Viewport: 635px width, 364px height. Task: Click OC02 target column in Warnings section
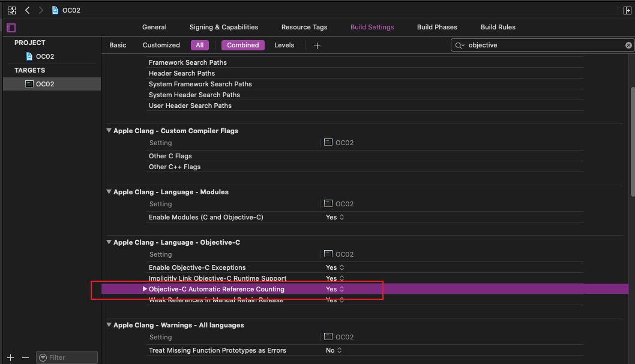pyautogui.click(x=339, y=337)
